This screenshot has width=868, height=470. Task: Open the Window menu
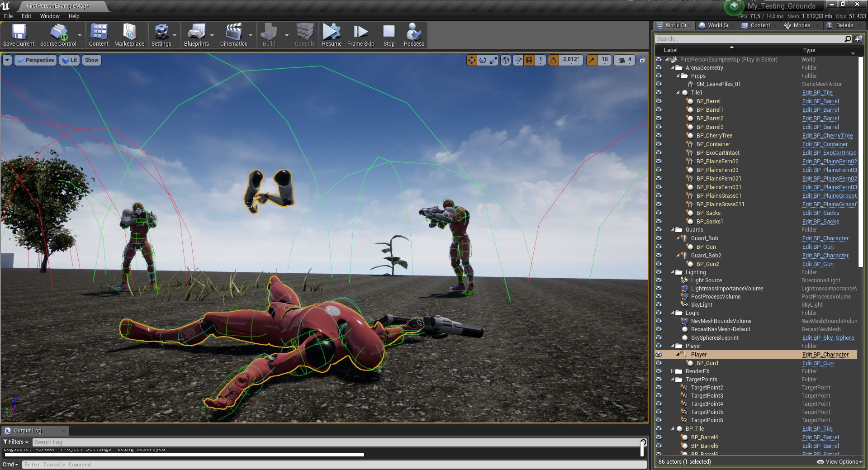coord(50,16)
